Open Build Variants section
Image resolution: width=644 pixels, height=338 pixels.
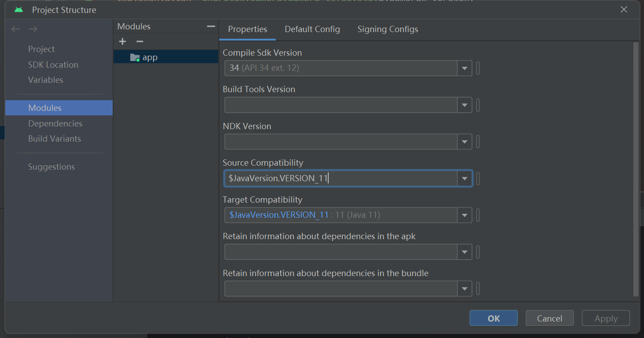(x=54, y=138)
